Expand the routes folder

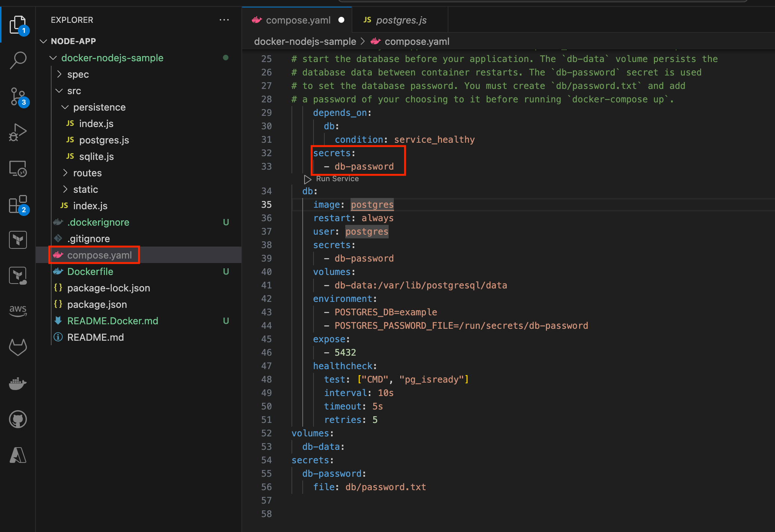point(65,173)
